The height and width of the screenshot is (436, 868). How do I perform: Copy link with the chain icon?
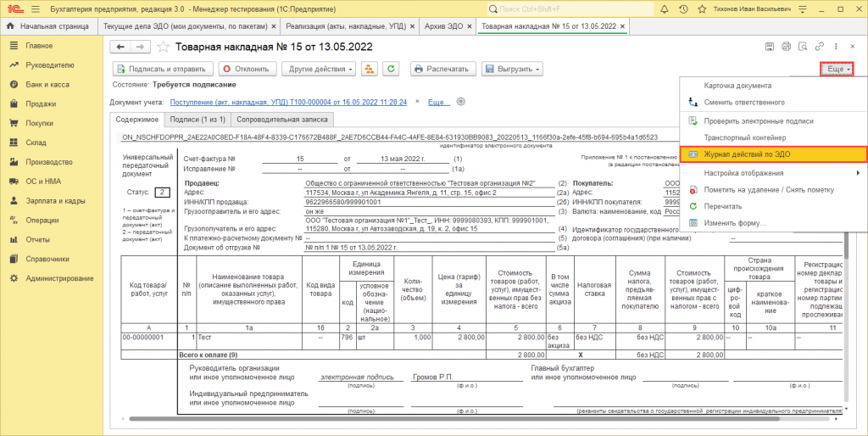point(820,48)
